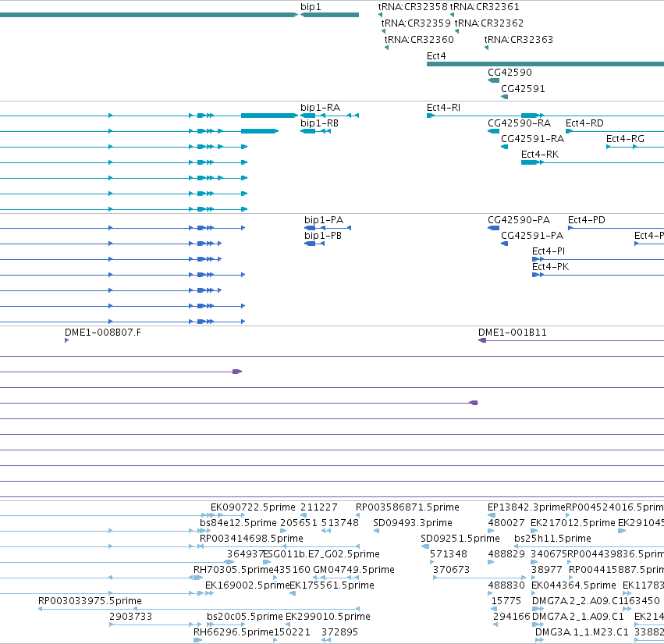This screenshot has width=664, height=644.
Task: Click the thick teal Ect4 gene bar
Action: 545,64
